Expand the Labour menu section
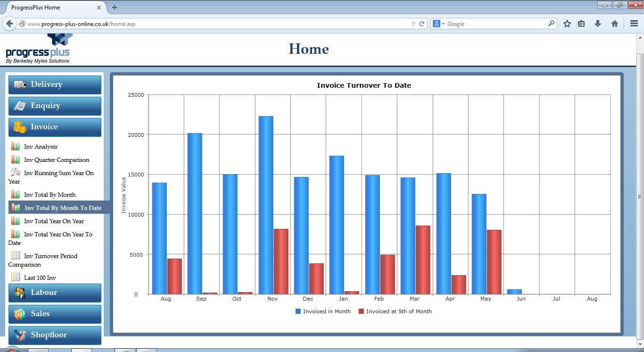644x352 pixels. pyautogui.click(x=55, y=293)
